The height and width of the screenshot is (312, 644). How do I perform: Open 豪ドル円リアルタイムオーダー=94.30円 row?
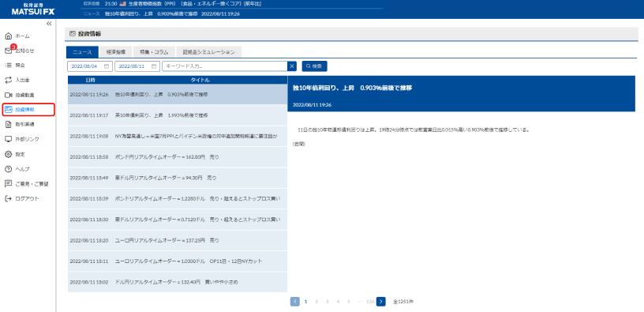click(x=178, y=178)
